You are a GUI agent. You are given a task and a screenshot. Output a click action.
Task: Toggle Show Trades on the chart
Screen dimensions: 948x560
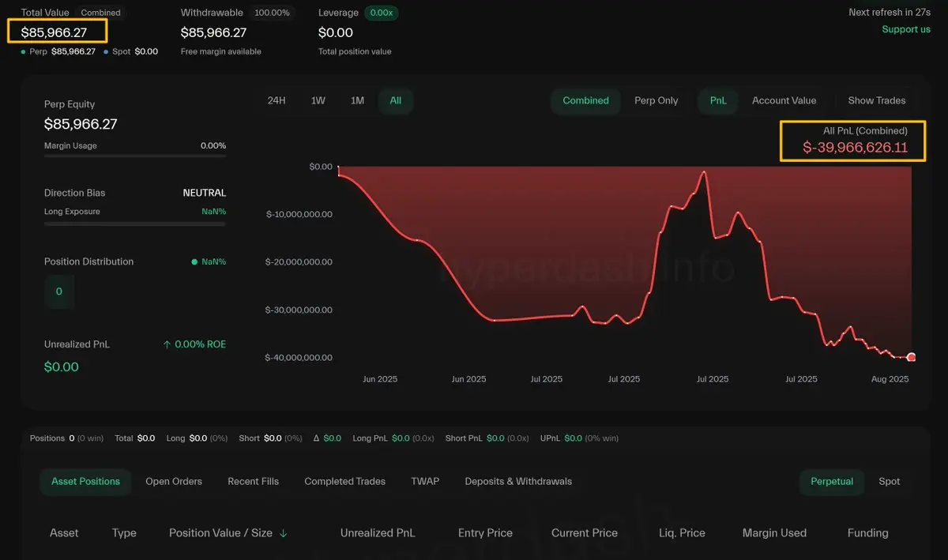(x=877, y=100)
